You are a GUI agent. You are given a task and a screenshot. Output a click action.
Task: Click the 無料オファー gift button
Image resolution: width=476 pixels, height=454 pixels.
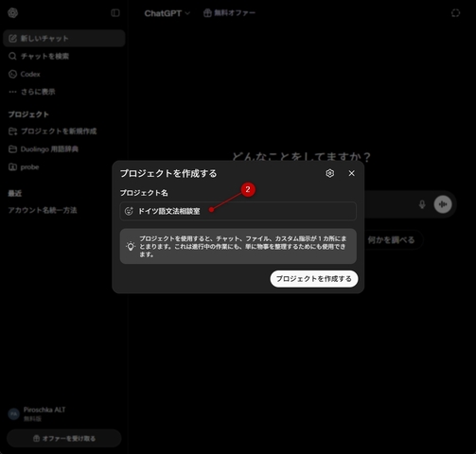coord(229,13)
